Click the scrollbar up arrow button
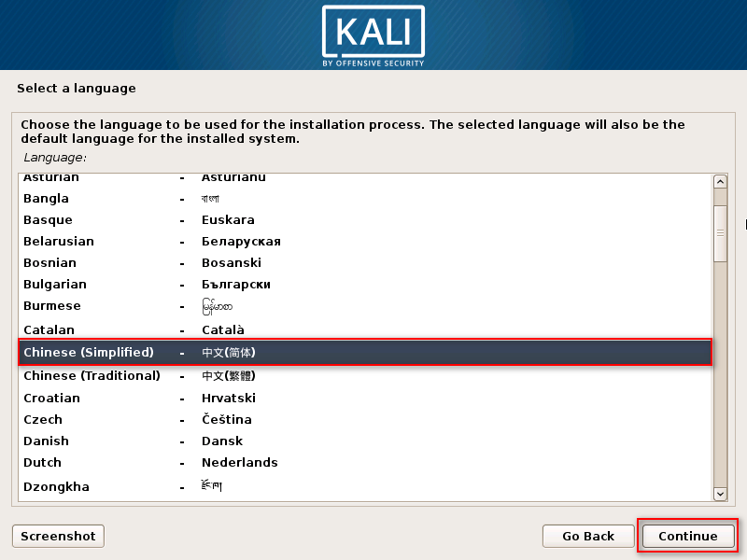 tap(720, 182)
